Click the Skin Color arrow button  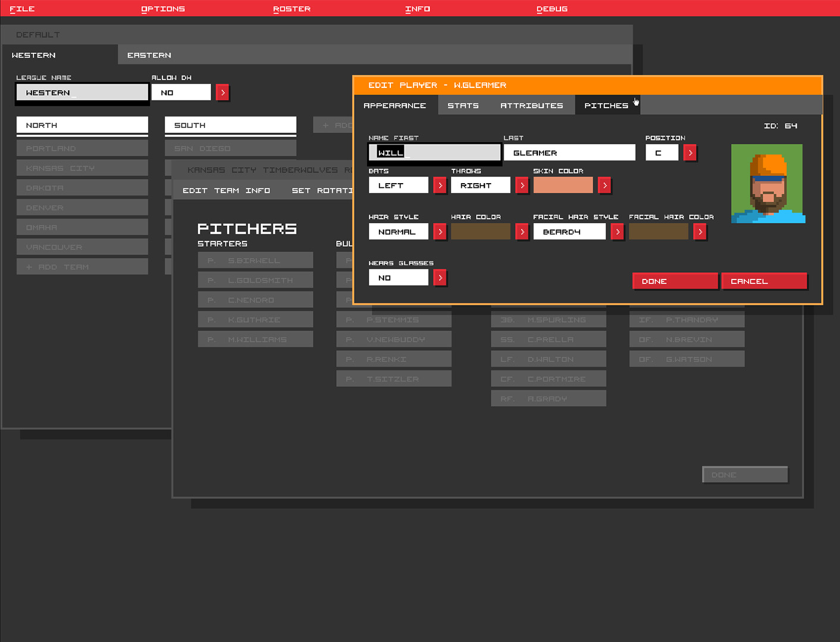(604, 185)
